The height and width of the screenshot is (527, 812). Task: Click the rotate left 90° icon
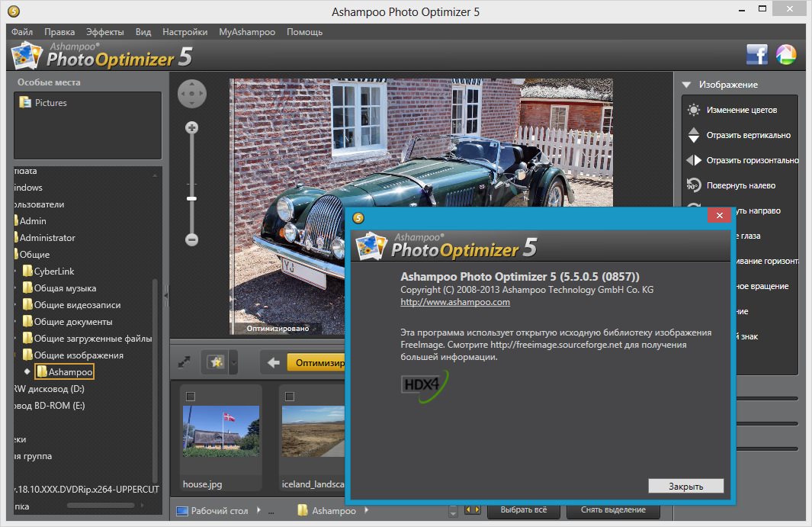pos(693,185)
